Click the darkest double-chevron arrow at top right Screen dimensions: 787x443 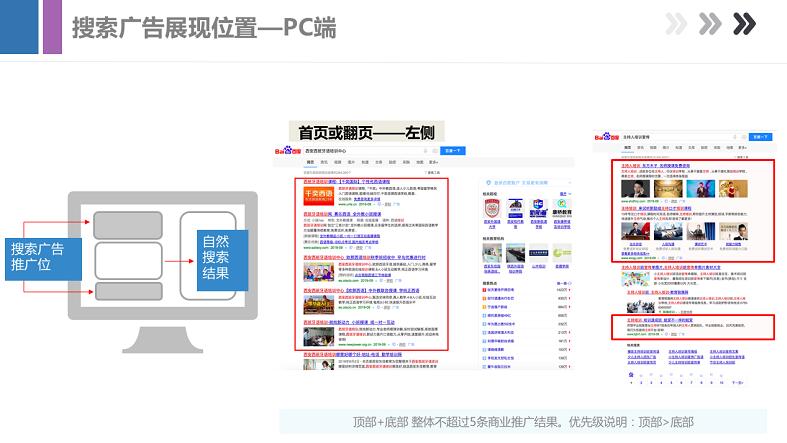pos(744,24)
